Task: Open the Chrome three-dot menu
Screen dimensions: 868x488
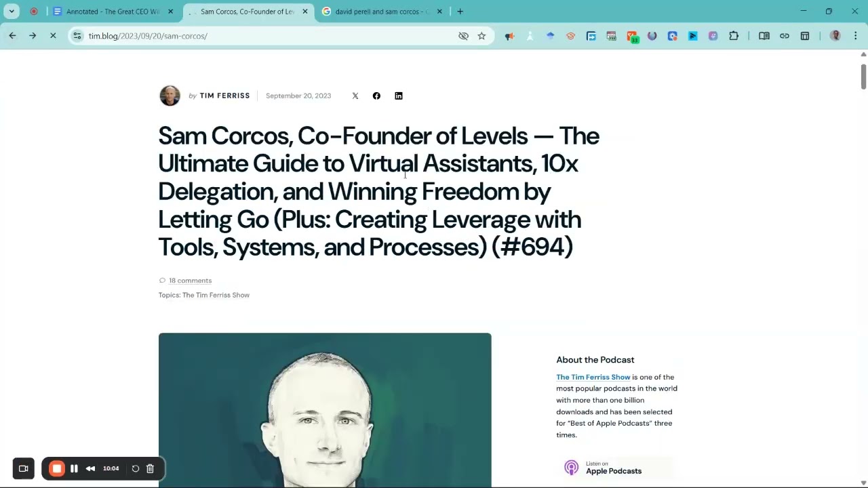Action: pos(855,36)
